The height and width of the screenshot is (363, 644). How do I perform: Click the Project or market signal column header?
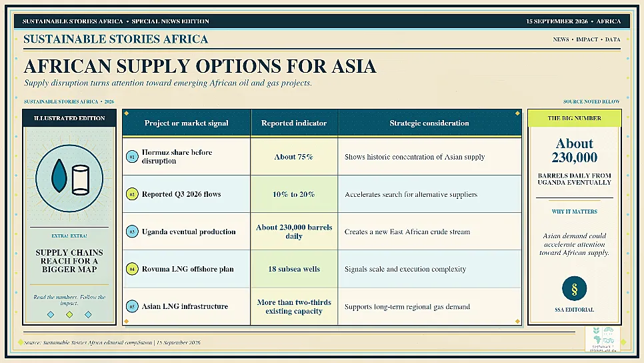pyautogui.click(x=187, y=123)
